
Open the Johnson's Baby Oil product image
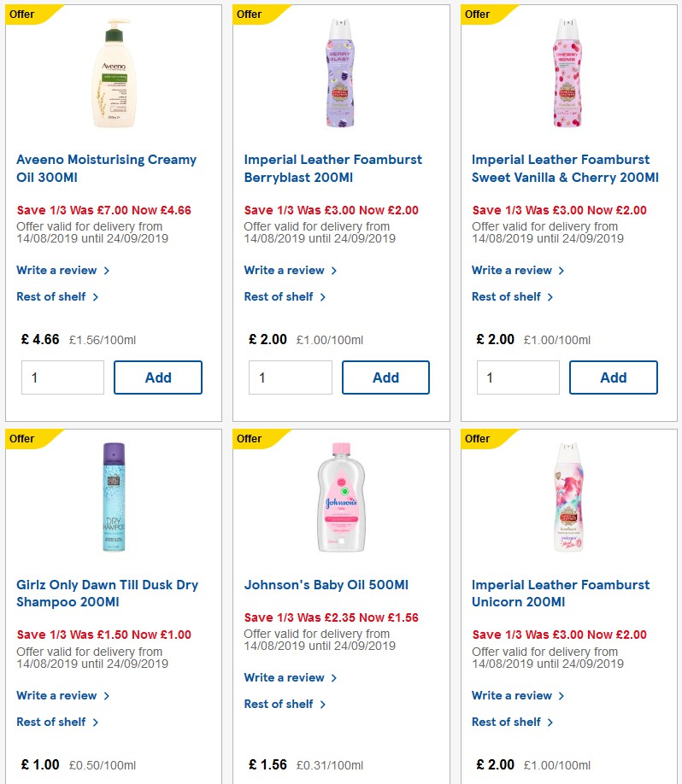pos(340,497)
